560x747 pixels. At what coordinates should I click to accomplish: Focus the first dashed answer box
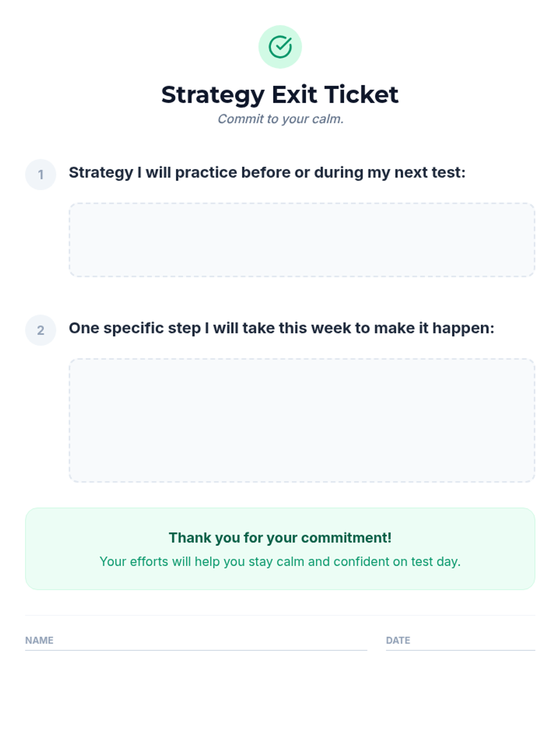click(x=302, y=240)
